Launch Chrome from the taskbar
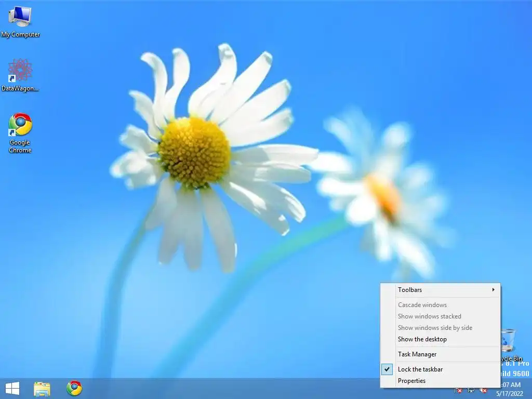 tap(74, 389)
